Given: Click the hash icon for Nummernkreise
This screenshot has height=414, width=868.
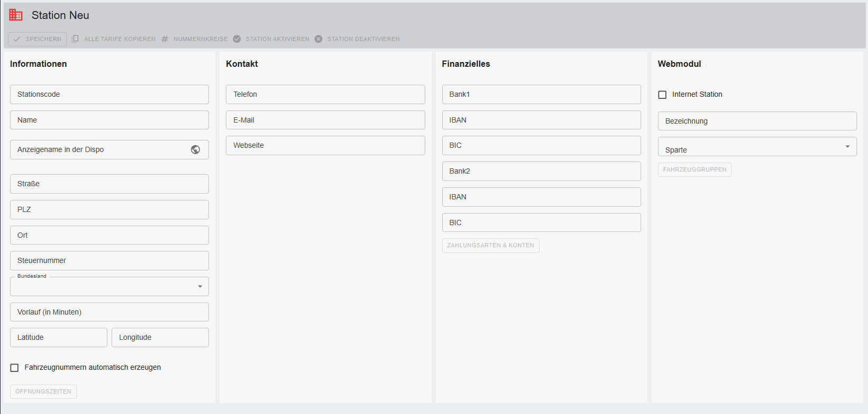Looking at the screenshot, I should tap(165, 39).
